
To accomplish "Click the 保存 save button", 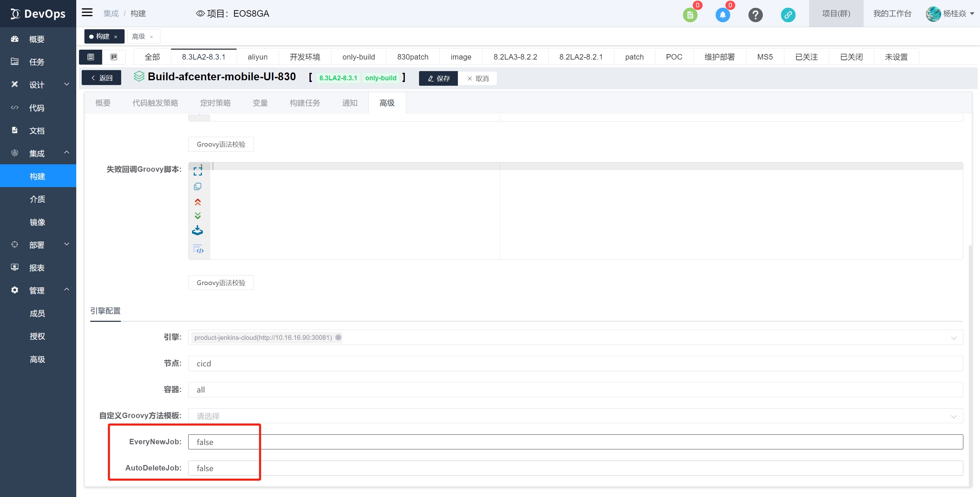I will pyautogui.click(x=438, y=78).
